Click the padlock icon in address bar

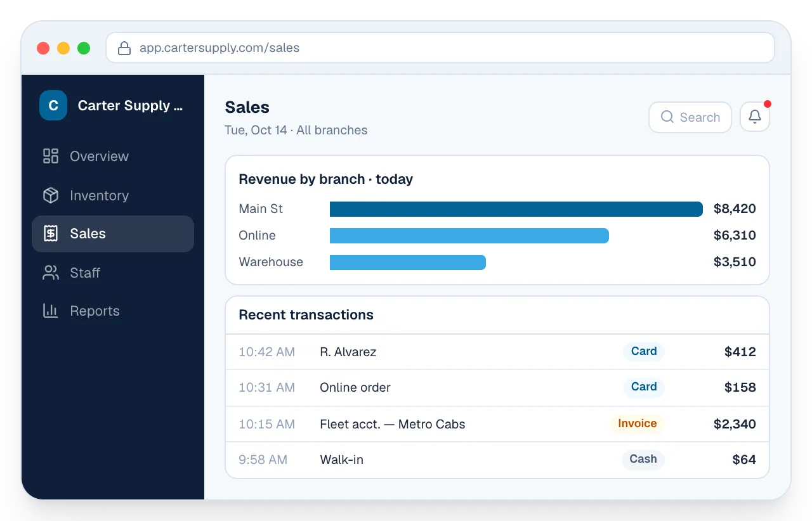coord(125,48)
